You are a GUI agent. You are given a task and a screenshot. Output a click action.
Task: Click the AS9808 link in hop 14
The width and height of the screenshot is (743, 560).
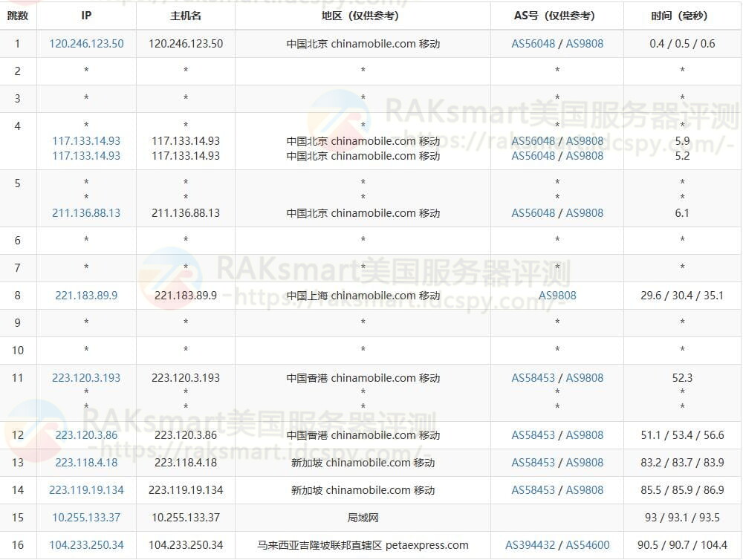click(x=585, y=490)
